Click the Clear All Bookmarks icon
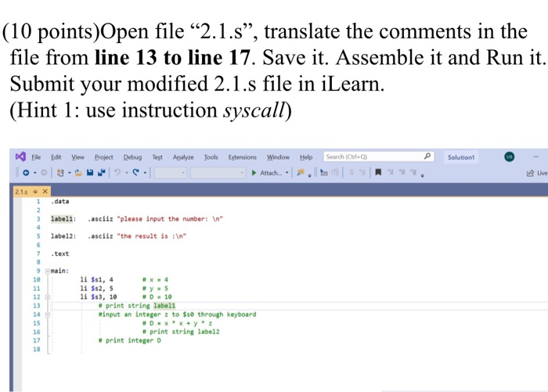 coord(413,172)
